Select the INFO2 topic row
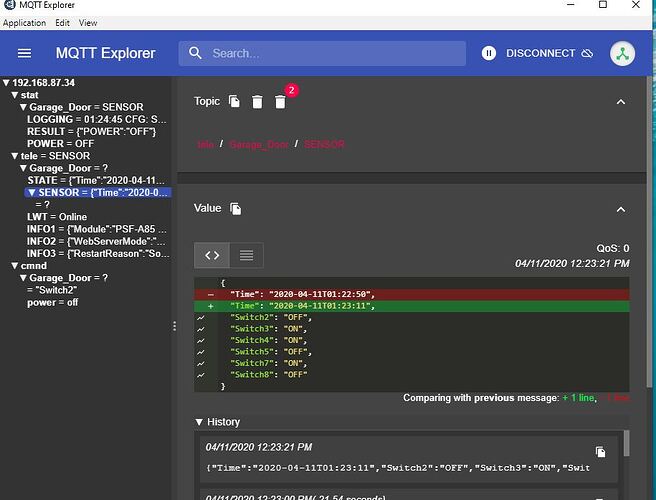The height and width of the screenshot is (500, 656). tap(96, 241)
